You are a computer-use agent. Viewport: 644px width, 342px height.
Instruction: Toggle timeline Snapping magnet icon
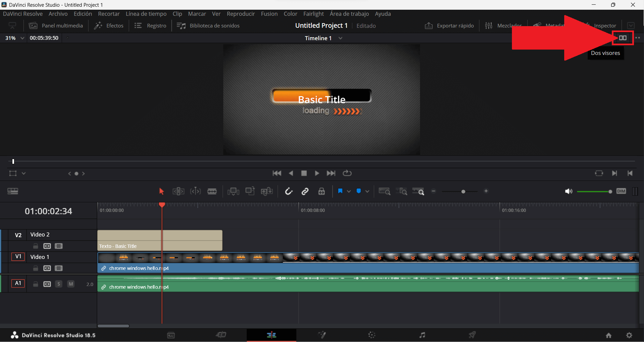point(289,191)
